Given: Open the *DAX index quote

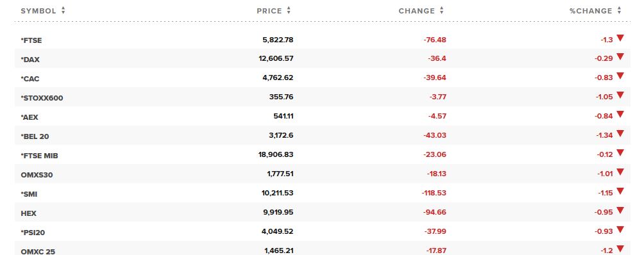Looking at the screenshot, I should (x=30, y=60).
